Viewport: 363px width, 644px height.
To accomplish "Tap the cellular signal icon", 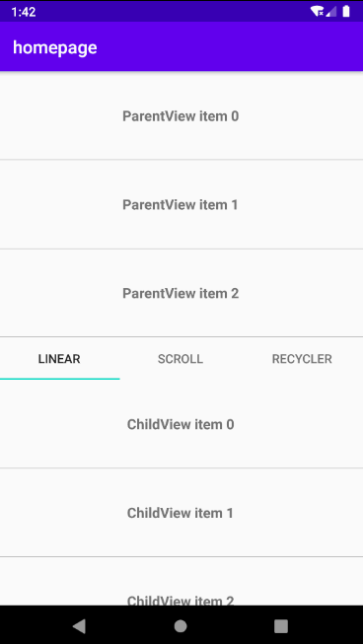I will [x=331, y=11].
